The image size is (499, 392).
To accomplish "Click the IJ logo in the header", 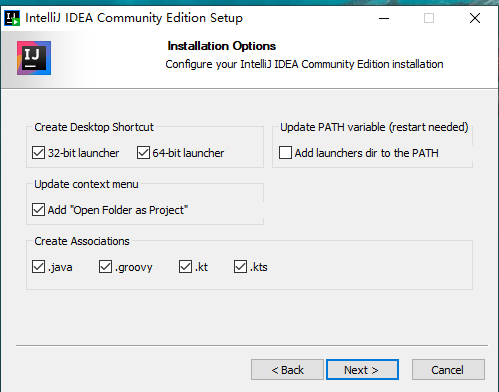I will pyautogui.click(x=34, y=58).
